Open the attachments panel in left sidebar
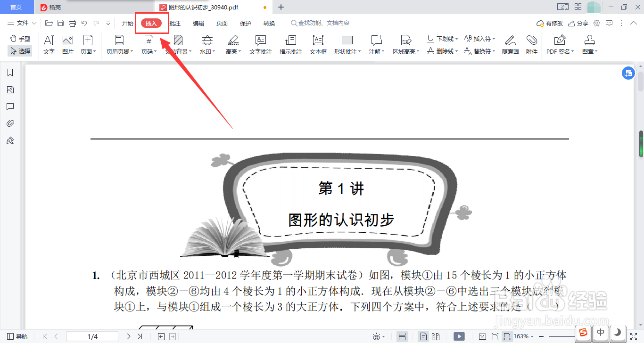Screen dimensions: 644x343 click(10, 123)
